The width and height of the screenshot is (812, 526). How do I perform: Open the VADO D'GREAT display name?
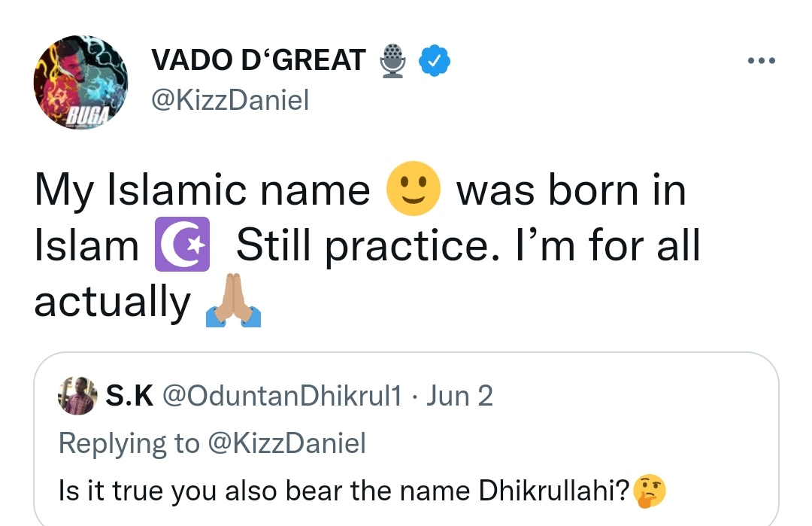259,61
